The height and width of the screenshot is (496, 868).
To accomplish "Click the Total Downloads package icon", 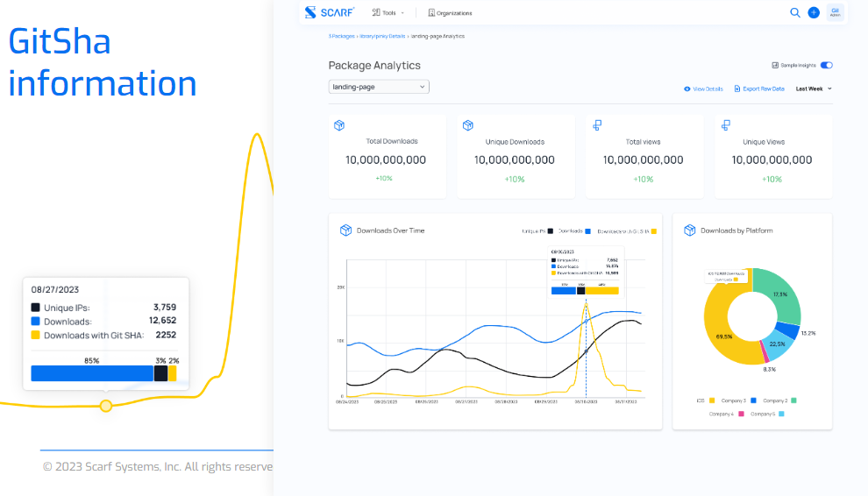I will [x=339, y=125].
